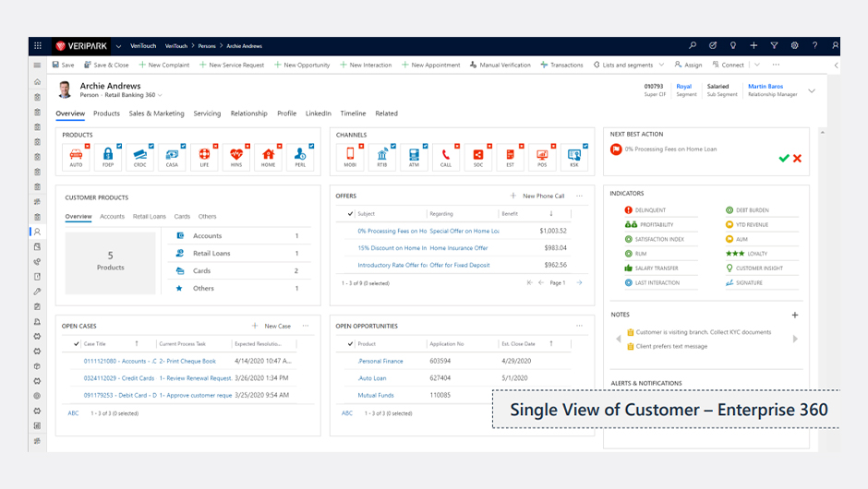Expand the Lists and segments dropdown arrow
Viewport: 868px width, 489px height.
click(661, 65)
